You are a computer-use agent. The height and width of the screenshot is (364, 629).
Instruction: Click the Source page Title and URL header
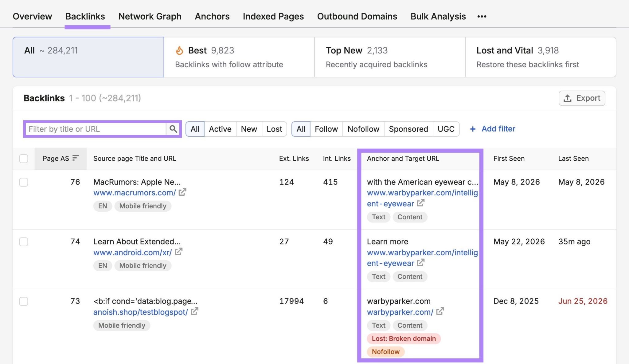pos(135,159)
